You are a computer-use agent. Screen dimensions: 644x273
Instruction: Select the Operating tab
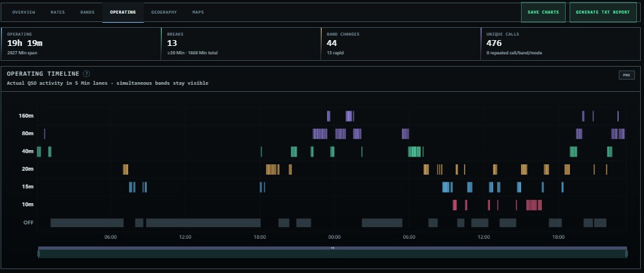pyautogui.click(x=123, y=12)
